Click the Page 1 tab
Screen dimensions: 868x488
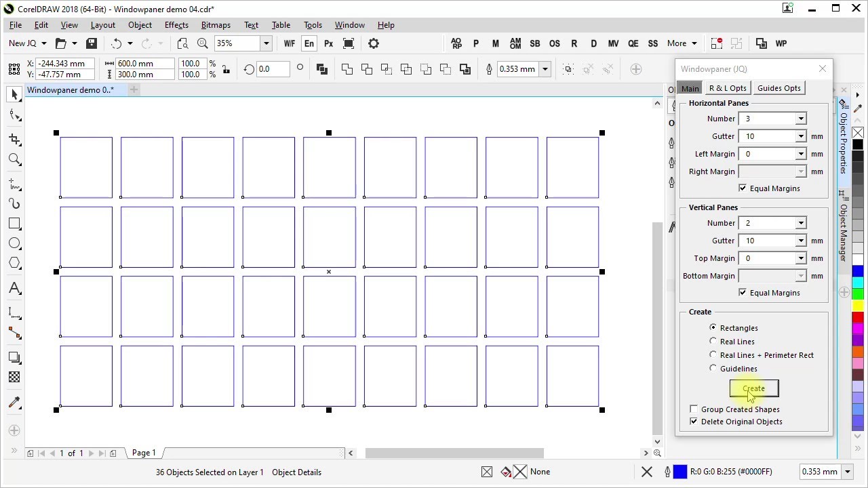tap(144, 453)
